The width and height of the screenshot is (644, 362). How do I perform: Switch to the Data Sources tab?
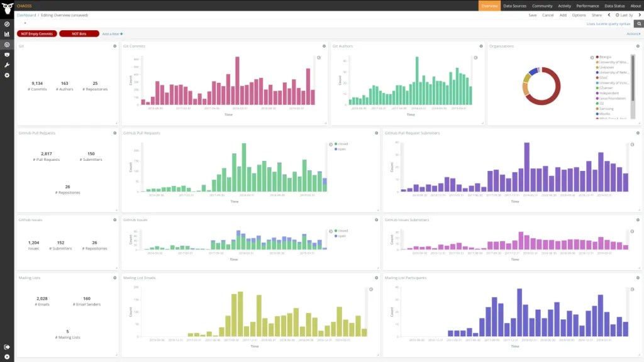pos(514,6)
